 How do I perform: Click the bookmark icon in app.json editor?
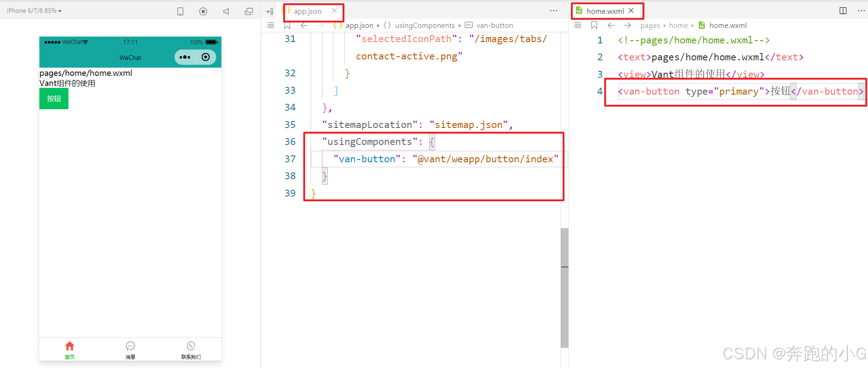click(287, 25)
